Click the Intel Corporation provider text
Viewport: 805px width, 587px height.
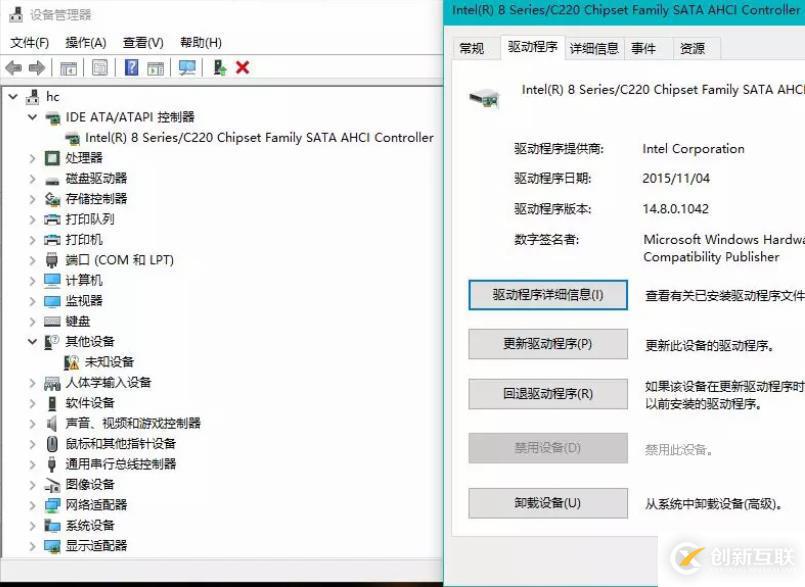pos(694,149)
